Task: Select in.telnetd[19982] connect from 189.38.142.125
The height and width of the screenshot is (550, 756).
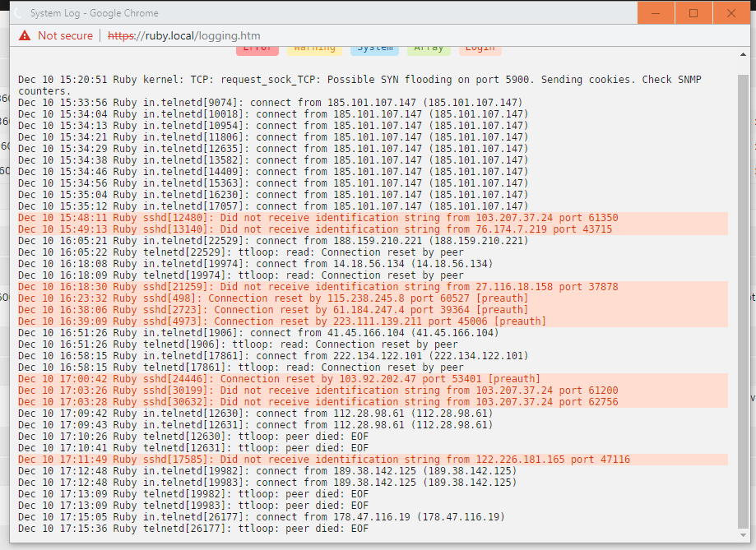Action: tap(267, 471)
